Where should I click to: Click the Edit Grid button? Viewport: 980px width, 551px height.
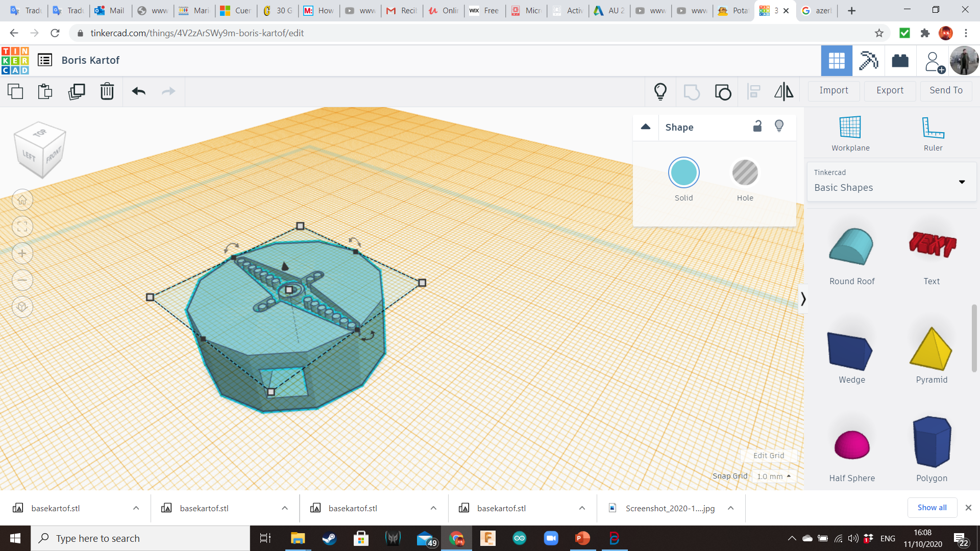[x=768, y=456]
